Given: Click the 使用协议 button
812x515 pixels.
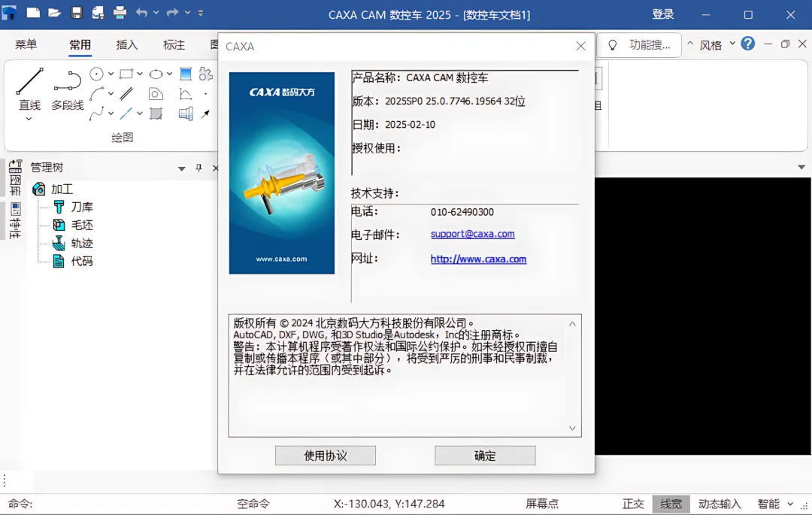Looking at the screenshot, I should (x=326, y=456).
